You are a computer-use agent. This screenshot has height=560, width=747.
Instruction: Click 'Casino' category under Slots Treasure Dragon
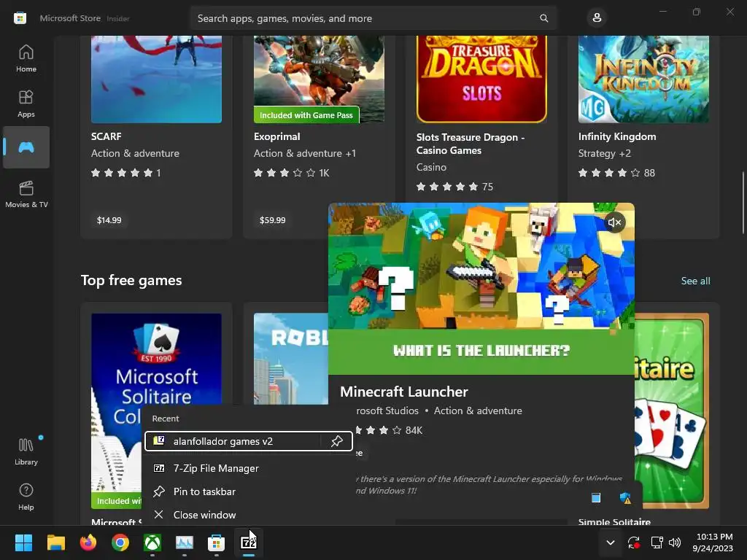tap(431, 167)
